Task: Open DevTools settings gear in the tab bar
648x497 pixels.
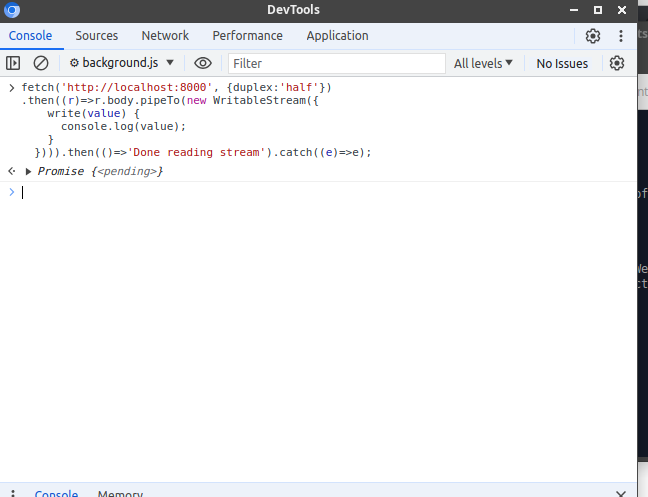Action: click(593, 36)
